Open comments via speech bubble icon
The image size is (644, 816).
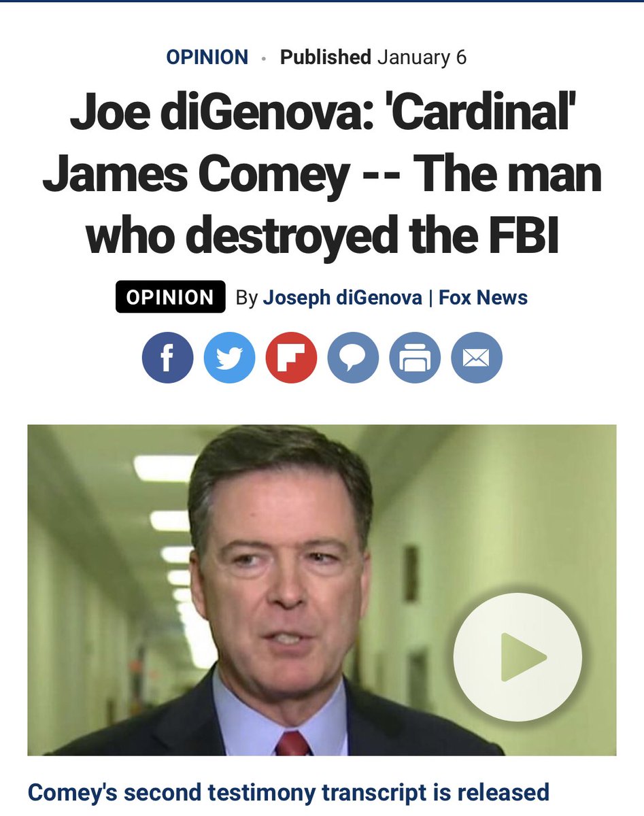tap(353, 357)
